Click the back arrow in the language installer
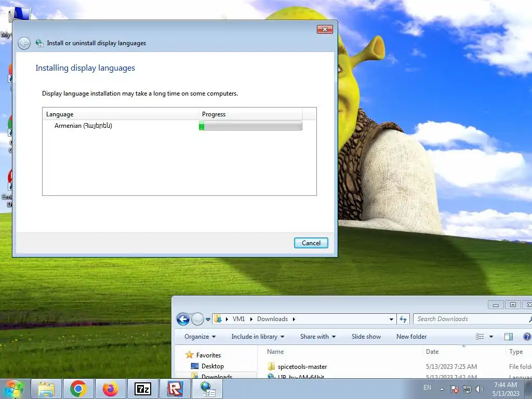This screenshot has height=399, width=532. [x=24, y=44]
